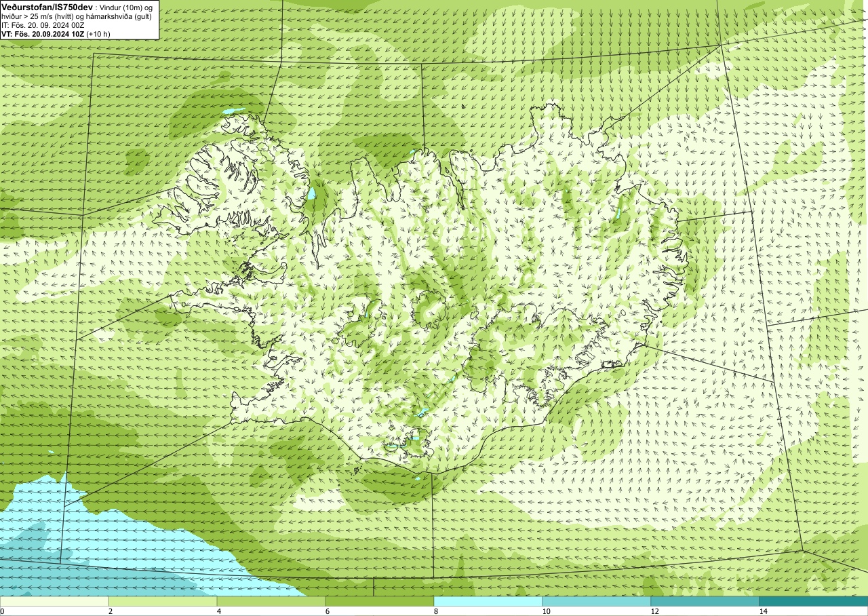This screenshot has height=616, width=868.
Task: Click the medium green legend swatch for 4–6 m/s
Action: pyautogui.click(x=271, y=601)
